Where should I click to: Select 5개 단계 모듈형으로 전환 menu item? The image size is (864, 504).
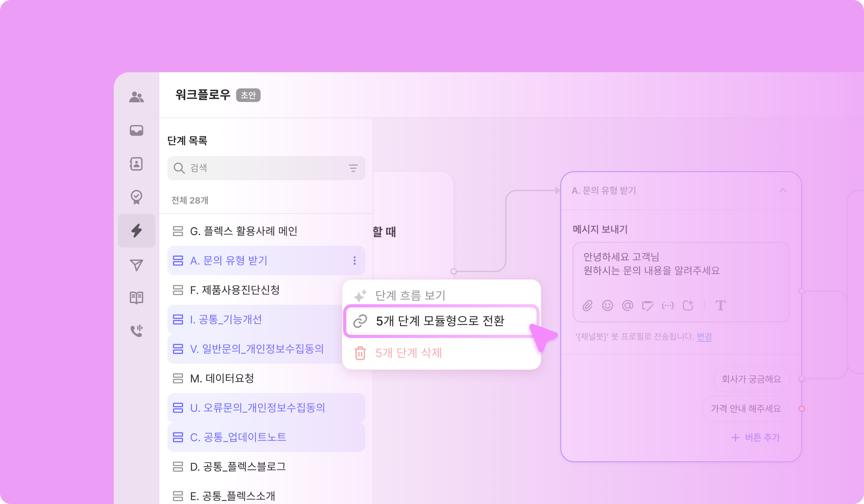click(440, 321)
